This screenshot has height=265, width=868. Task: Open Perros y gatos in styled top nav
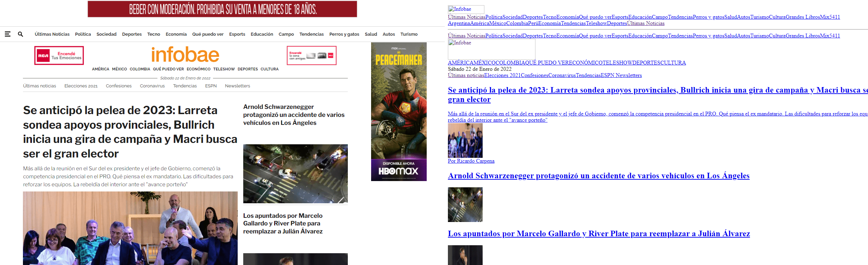click(x=344, y=34)
